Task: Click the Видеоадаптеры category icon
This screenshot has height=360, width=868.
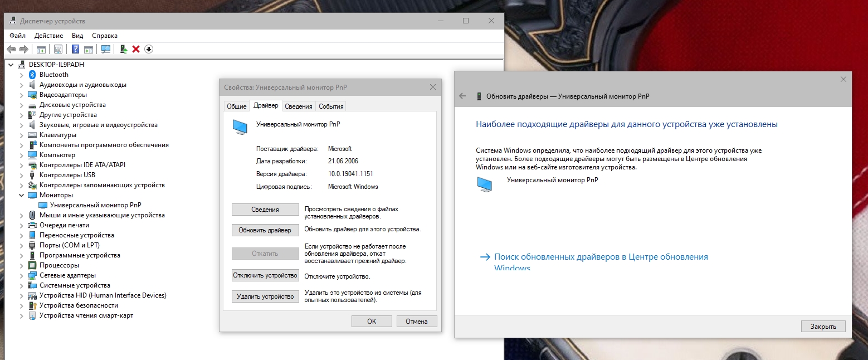Action: coord(32,95)
